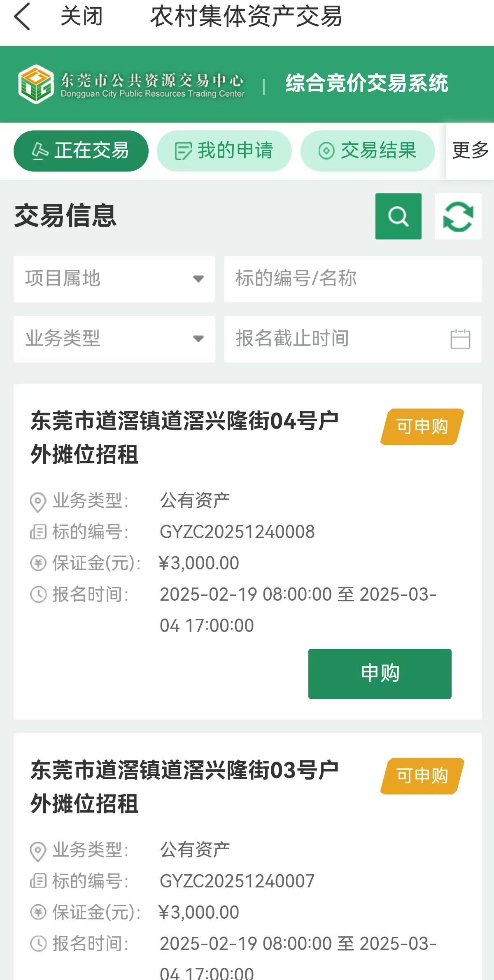Switch to the 我的申请 tab
The width and height of the screenshot is (494, 980).
tap(224, 151)
